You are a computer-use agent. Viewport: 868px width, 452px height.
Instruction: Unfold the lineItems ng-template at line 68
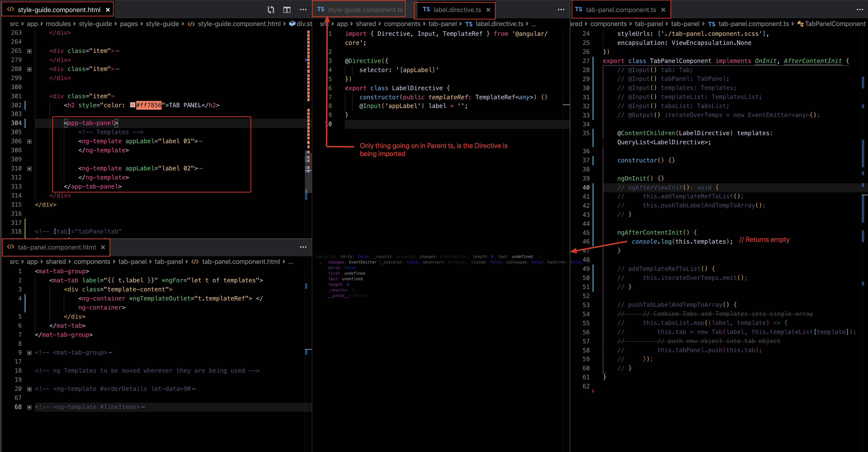(29, 407)
